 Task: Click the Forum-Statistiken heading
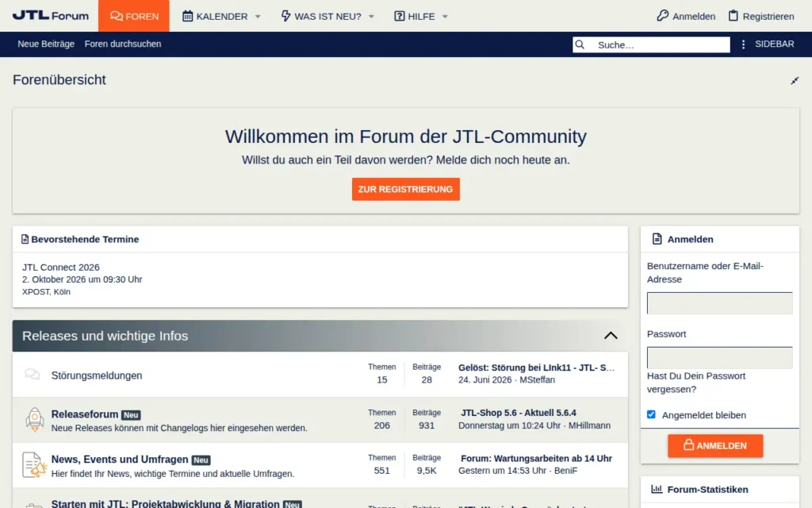(707, 489)
